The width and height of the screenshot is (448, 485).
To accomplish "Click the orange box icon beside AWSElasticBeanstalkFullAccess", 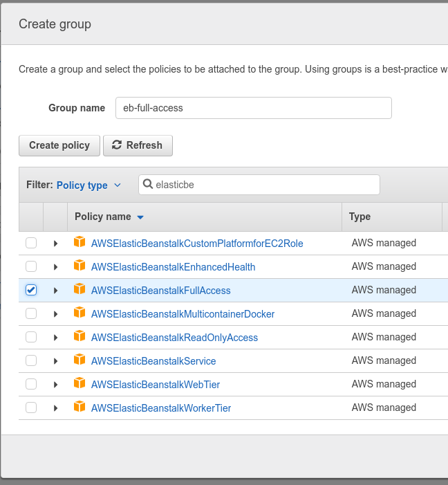I will coord(80,290).
